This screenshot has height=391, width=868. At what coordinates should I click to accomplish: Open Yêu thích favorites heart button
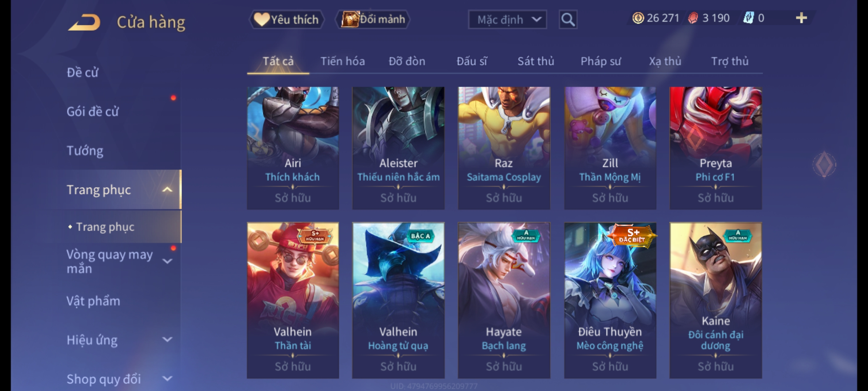[x=286, y=20]
